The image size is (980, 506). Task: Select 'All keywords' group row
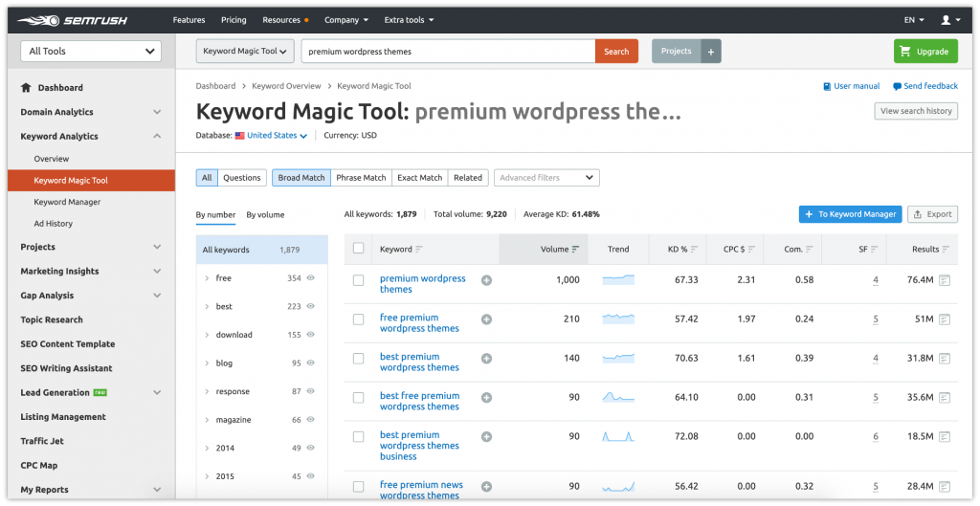pos(262,250)
